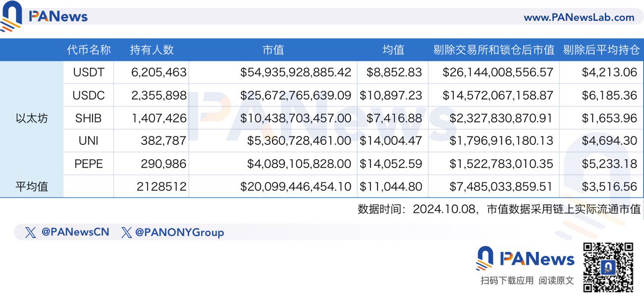
Task: Click the 剔除交易所和锁仓后市值 column header
Action: [x=493, y=50]
